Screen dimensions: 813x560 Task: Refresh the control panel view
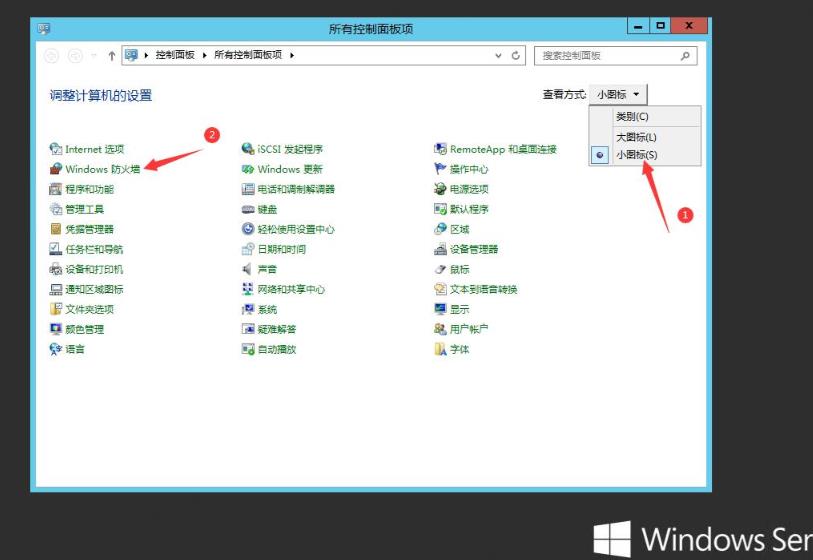[516, 55]
